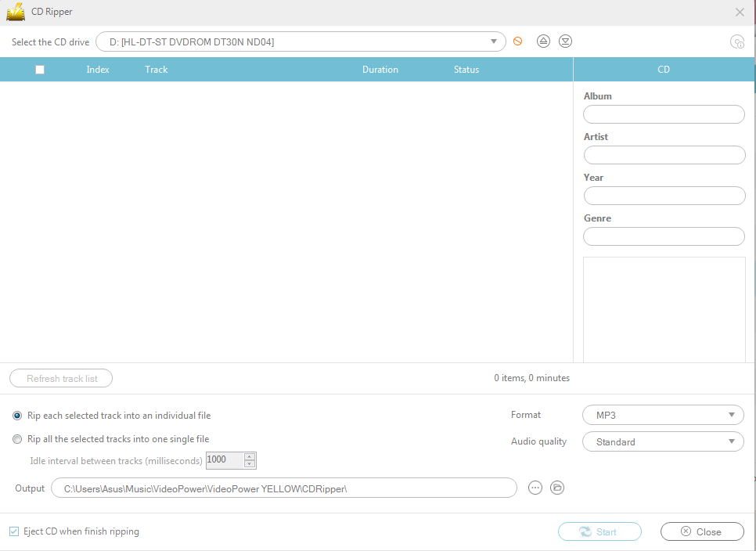Open CD info lookup icon
The width and height of the screenshot is (756, 551).
point(736,42)
